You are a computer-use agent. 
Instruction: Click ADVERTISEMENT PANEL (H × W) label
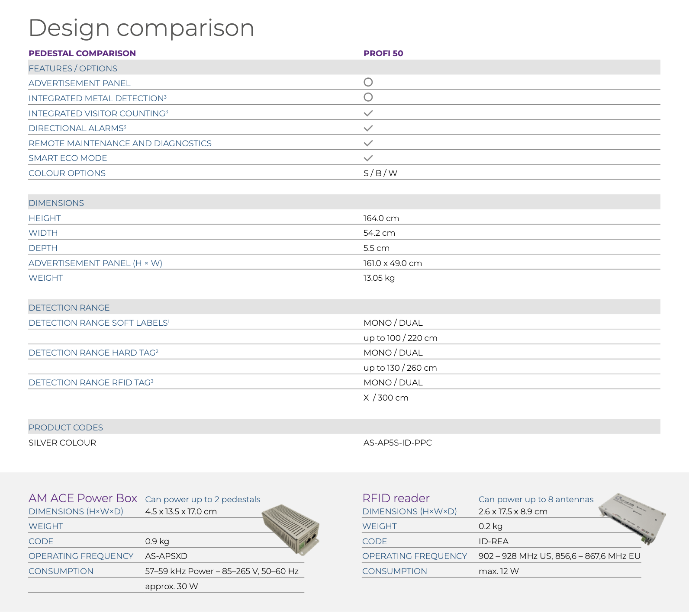pos(95,263)
